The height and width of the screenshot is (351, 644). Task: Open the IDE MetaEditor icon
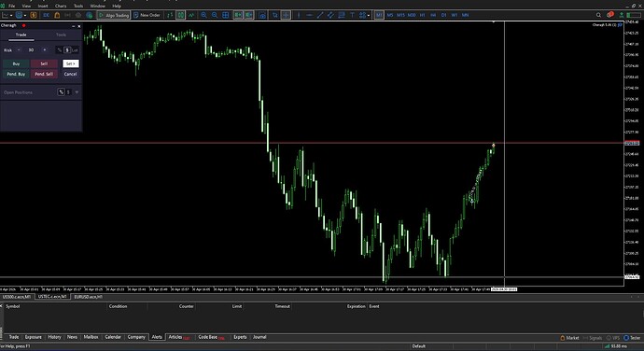(x=47, y=15)
